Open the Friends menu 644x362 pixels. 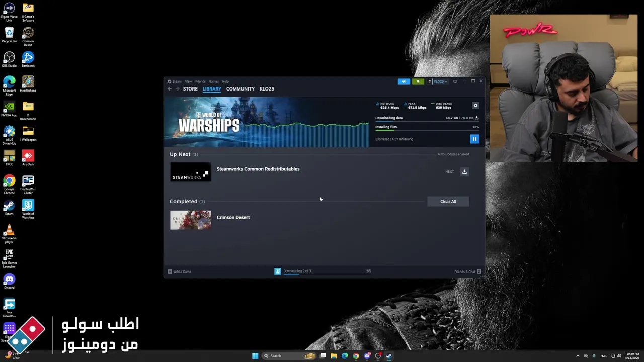200,81
